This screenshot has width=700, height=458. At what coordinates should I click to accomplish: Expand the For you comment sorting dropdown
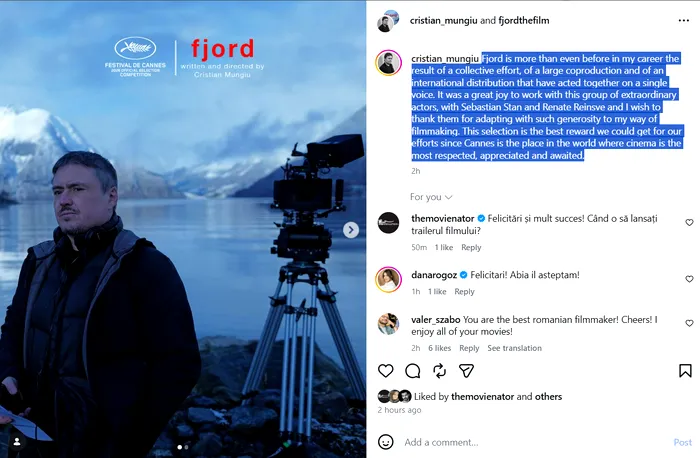pyautogui.click(x=431, y=197)
